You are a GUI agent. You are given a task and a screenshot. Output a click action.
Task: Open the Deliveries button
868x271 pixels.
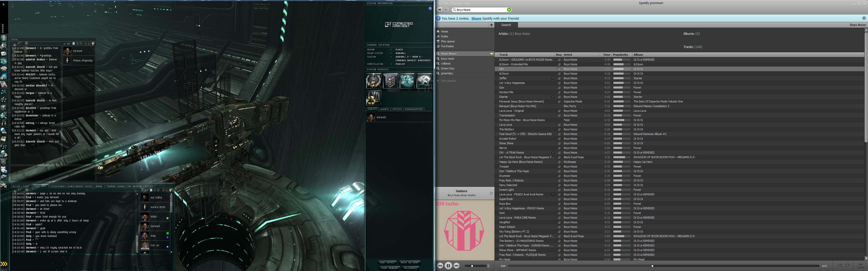tap(410, 268)
